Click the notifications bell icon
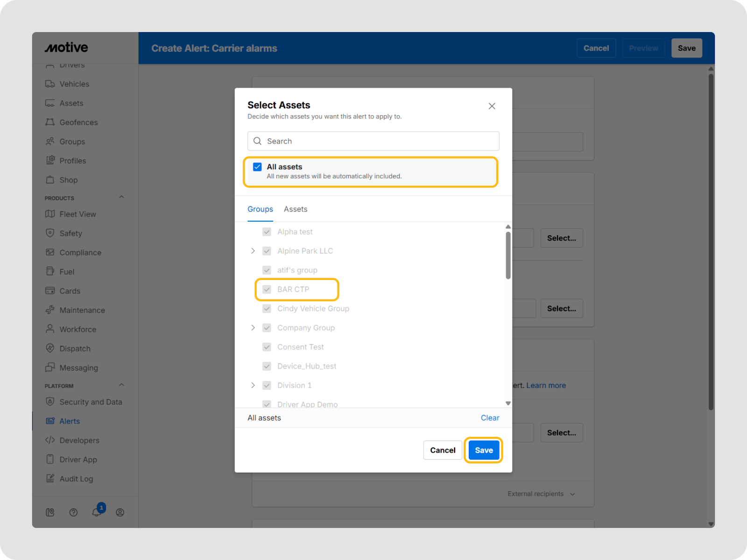 96,512
